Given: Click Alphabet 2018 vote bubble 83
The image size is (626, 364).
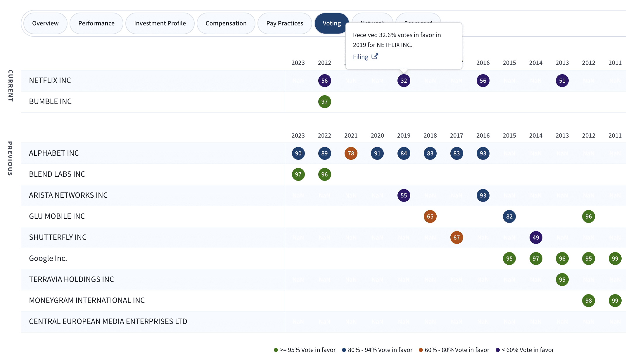Looking at the screenshot, I should click(x=430, y=153).
